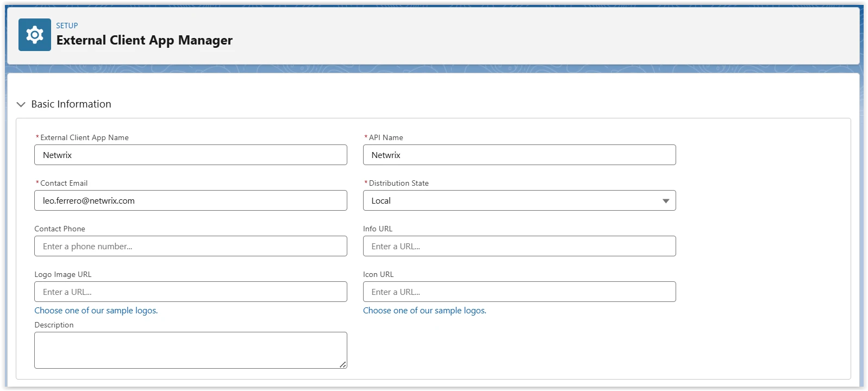Image resolution: width=868 pixels, height=391 pixels.
Task: Click the Contact Email input field
Action: tap(191, 200)
